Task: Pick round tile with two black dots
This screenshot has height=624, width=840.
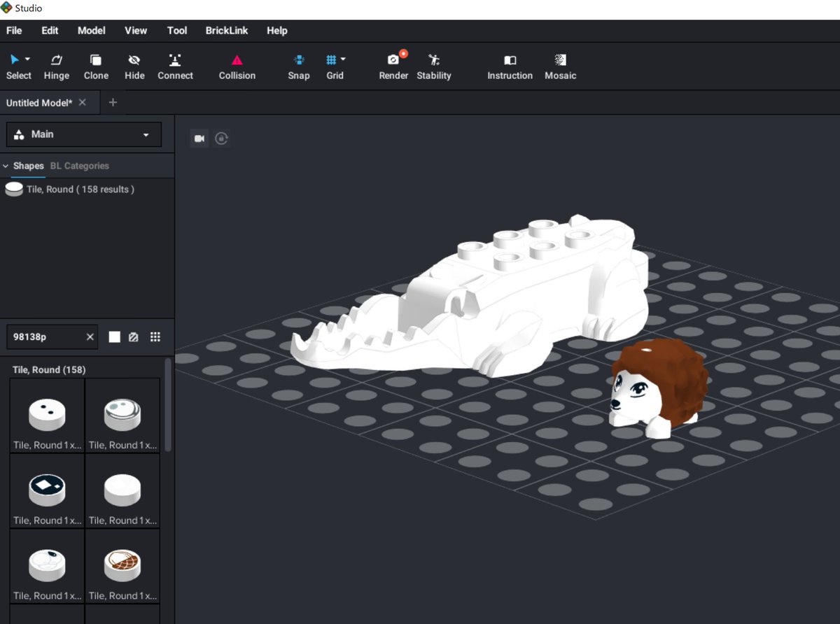Action: tap(48, 416)
